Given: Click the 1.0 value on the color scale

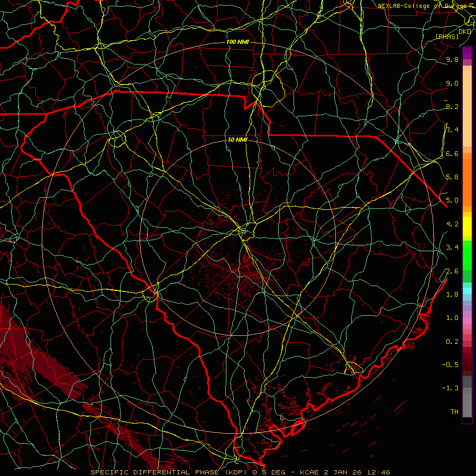Looking at the screenshot, I should point(452,318).
